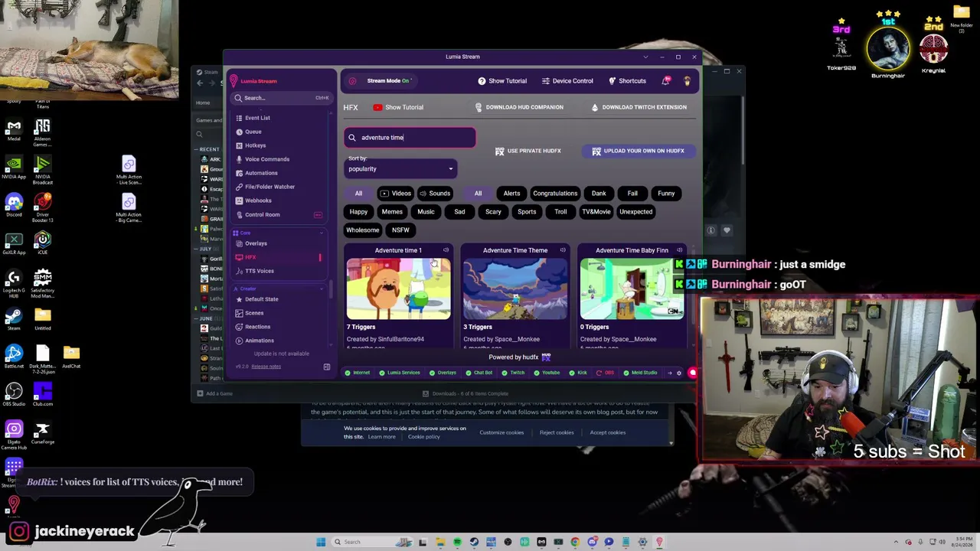This screenshot has width=980, height=551.
Task: Open Overlays under Core section
Action: (x=256, y=243)
